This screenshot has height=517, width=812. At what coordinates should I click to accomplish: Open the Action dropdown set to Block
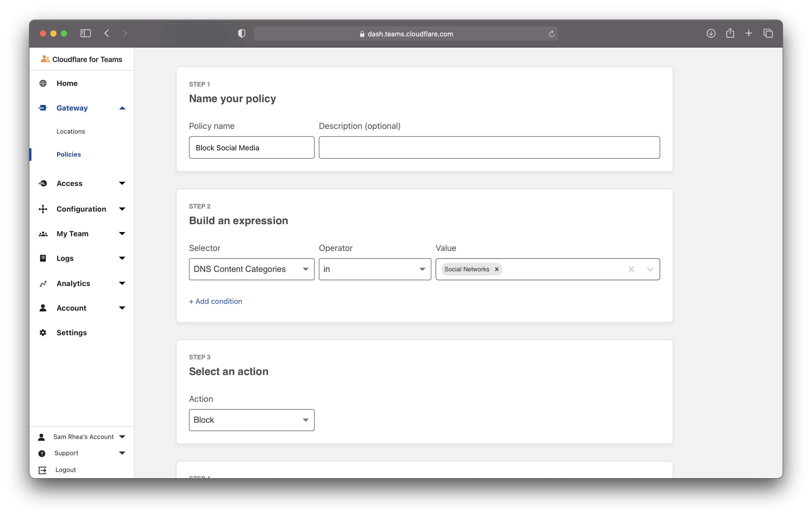[251, 420]
